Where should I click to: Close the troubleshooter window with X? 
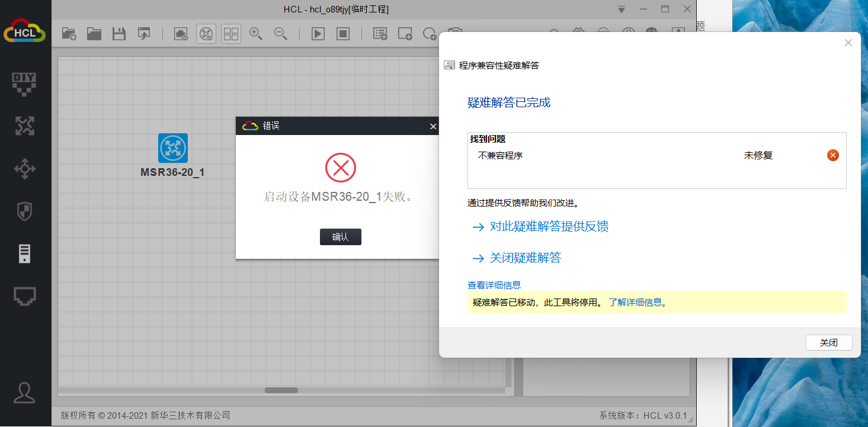point(848,43)
